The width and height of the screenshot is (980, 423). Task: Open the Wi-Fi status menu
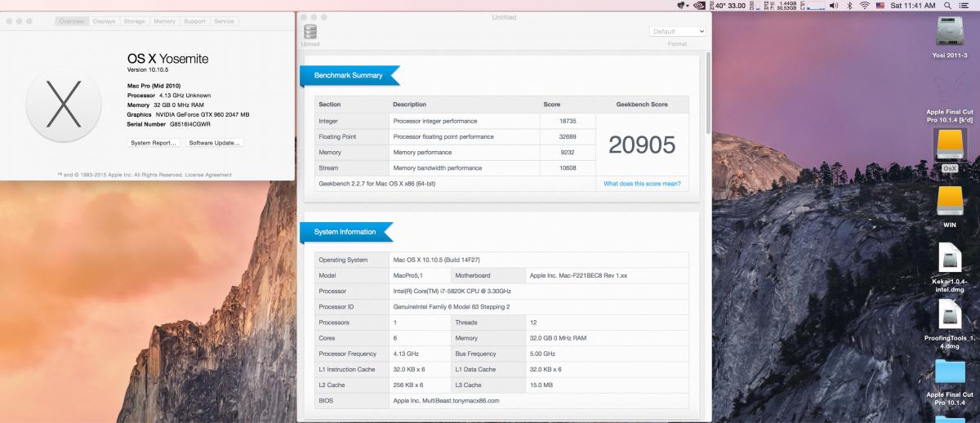pyautogui.click(x=864, y=6)
